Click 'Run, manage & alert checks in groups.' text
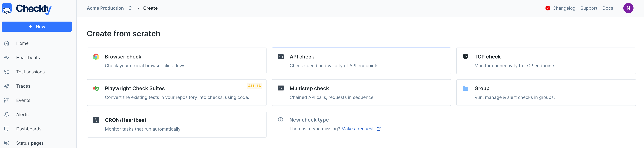 tap(514, 97)
